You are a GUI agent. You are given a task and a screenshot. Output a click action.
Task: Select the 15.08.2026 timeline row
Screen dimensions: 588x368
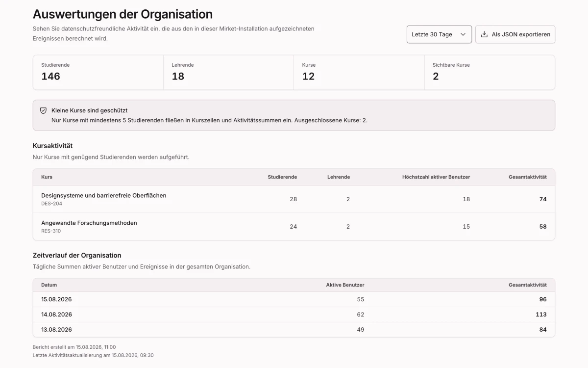point(294,299)
